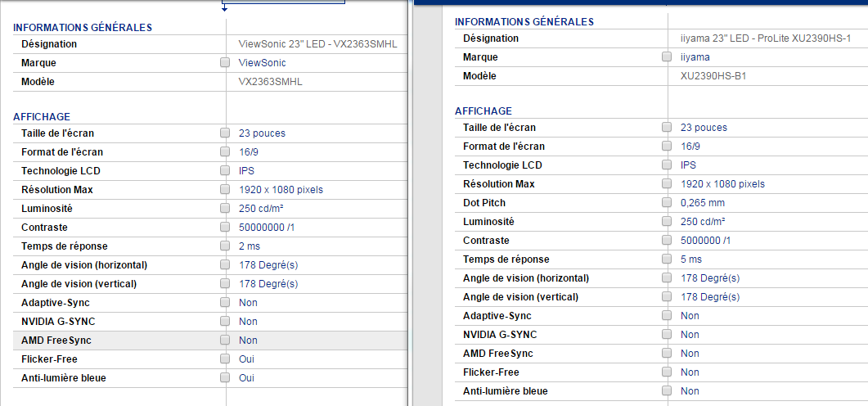Select the 2 ms Temps de réponse checkbox
The height and width of the screenshot is (406, 868).
tap(225, 246)
